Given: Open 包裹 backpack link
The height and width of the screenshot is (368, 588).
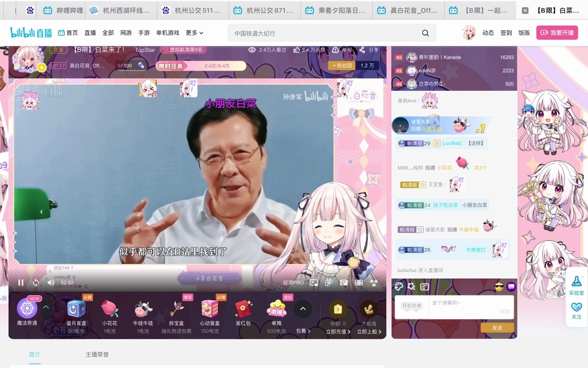Looking at the screenshot, I should pos(303,331).
